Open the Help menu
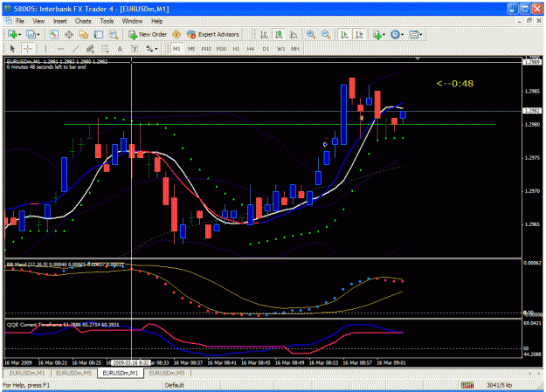The width and height of the screenshot is (546, 392). (156, 21)
